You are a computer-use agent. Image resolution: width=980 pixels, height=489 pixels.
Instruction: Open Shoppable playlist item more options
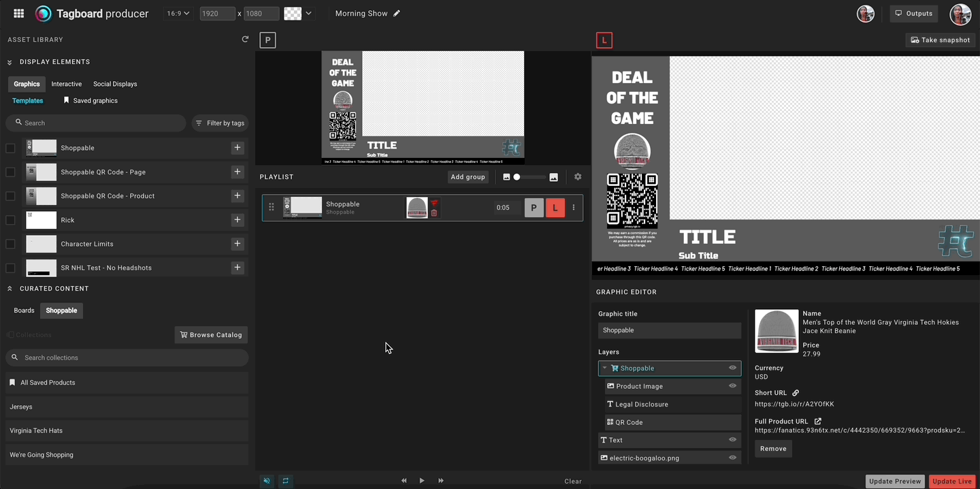point(573,208)
